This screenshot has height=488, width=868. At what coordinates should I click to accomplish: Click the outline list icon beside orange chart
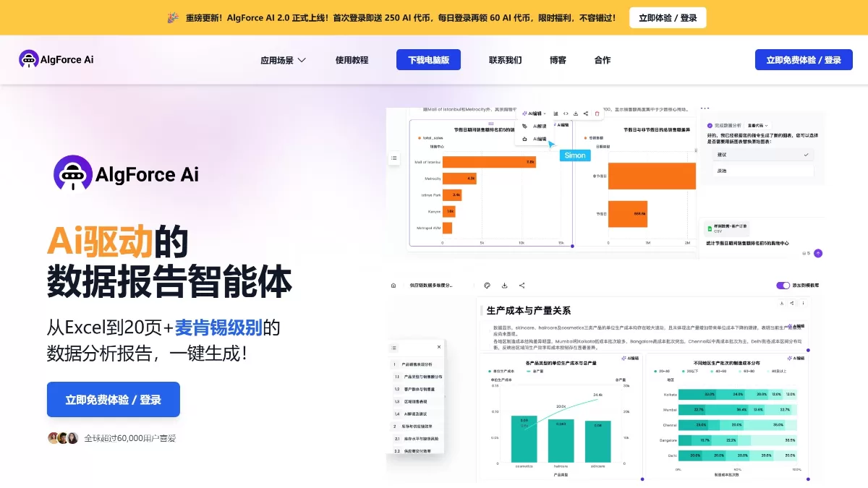pos(393,158)
